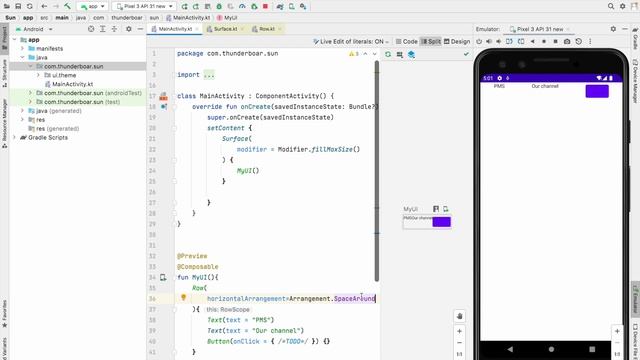Viewport: 640px width, 360px height.
Task: Click the Profile app gauge icon
Action: pos(242,7)
